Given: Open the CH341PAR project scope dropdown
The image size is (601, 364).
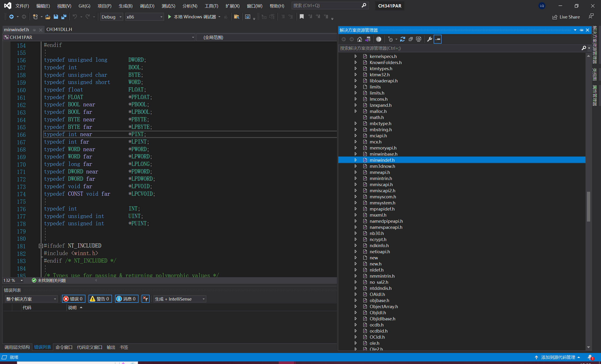Looking at the screenshot, I should 99,37.
